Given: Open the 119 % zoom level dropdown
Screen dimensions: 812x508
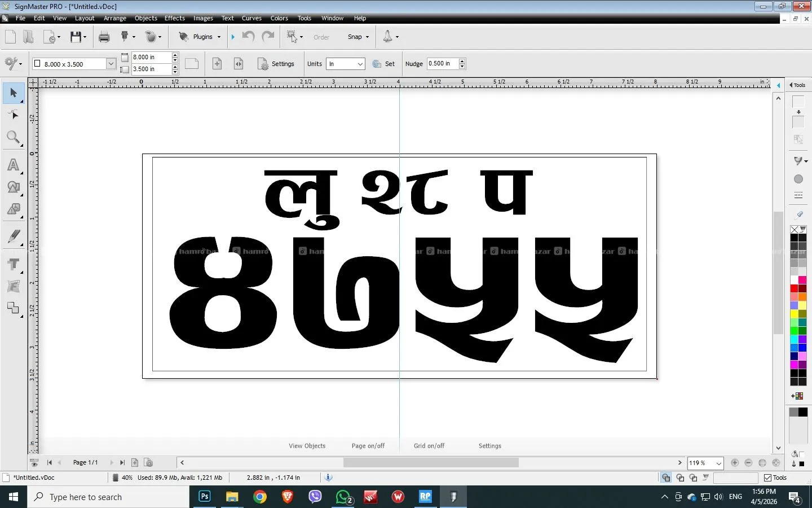Looking at the screenshot, I should click(719, 463).
